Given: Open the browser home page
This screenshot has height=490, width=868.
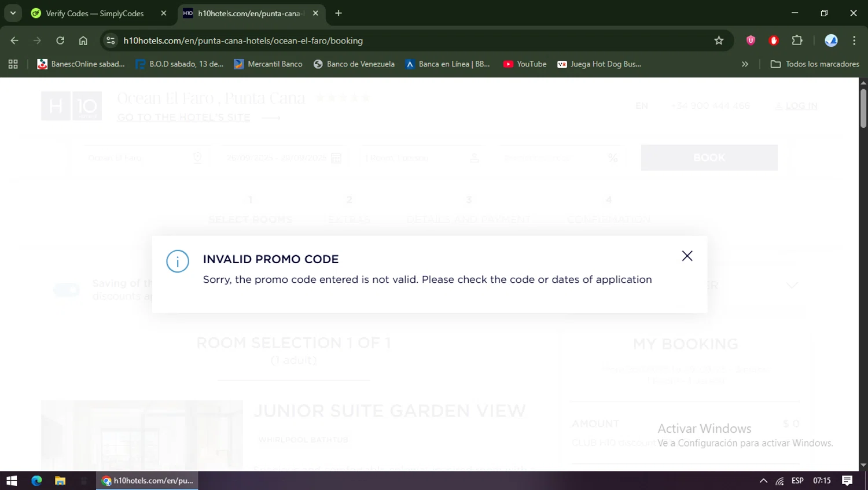Looking at the screenshot, I should coord(83,40).
